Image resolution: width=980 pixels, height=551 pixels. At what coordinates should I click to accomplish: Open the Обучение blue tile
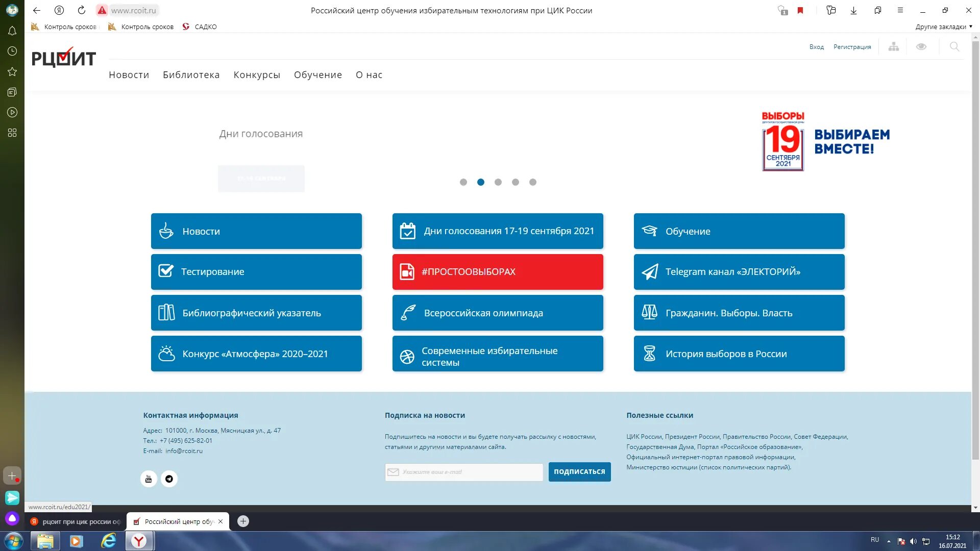pyautogui.click(x=739, y=231)
